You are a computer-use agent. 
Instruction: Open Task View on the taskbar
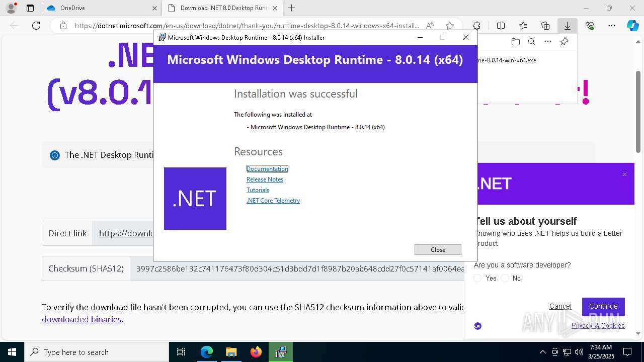(181, 352)
